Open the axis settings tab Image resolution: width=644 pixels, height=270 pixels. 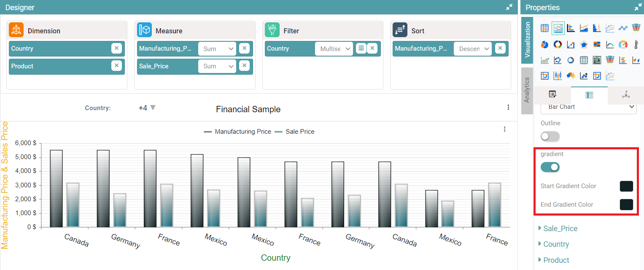point(625,95)
